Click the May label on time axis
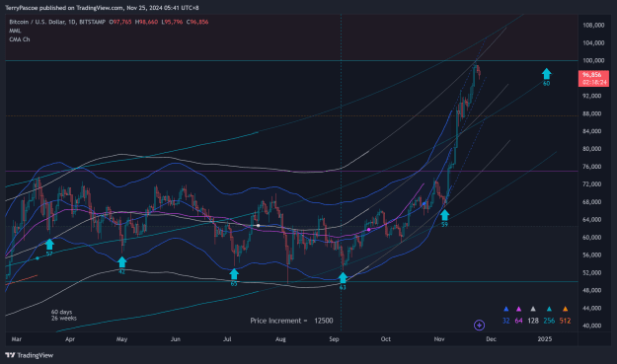 click(122, 338)
